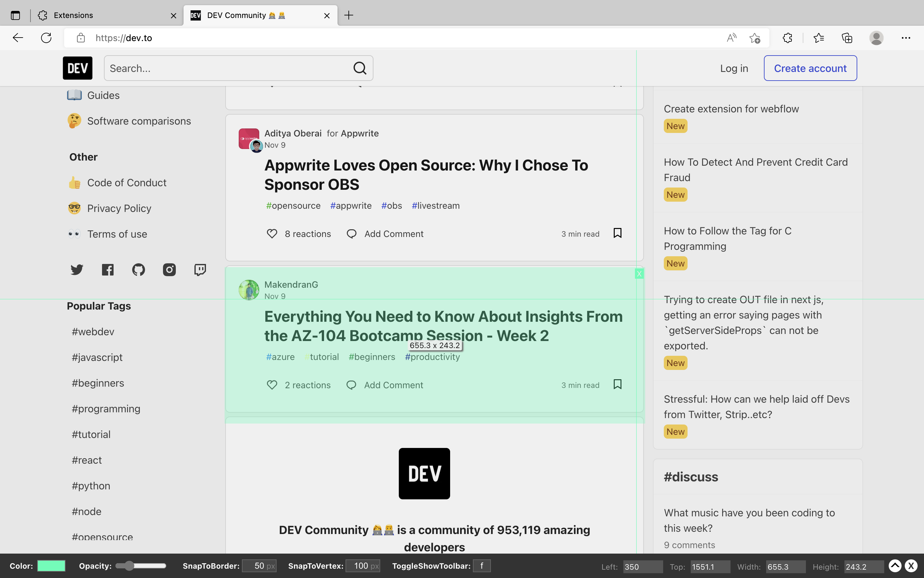Open How To Detect Credit Card Fraud listing
Viewport: 924px width, 578px height.
pos(756,170)
